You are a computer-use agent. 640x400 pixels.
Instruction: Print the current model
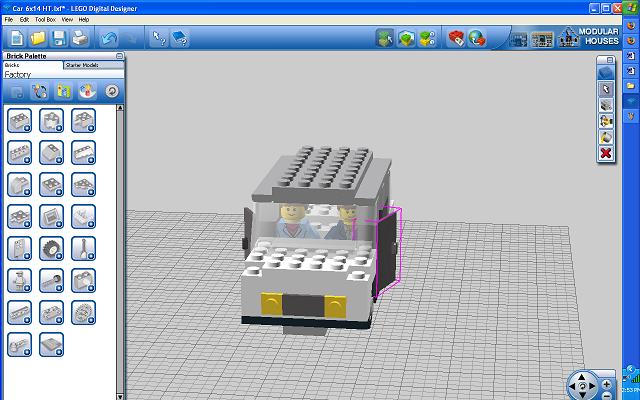[x=80, y=38]
